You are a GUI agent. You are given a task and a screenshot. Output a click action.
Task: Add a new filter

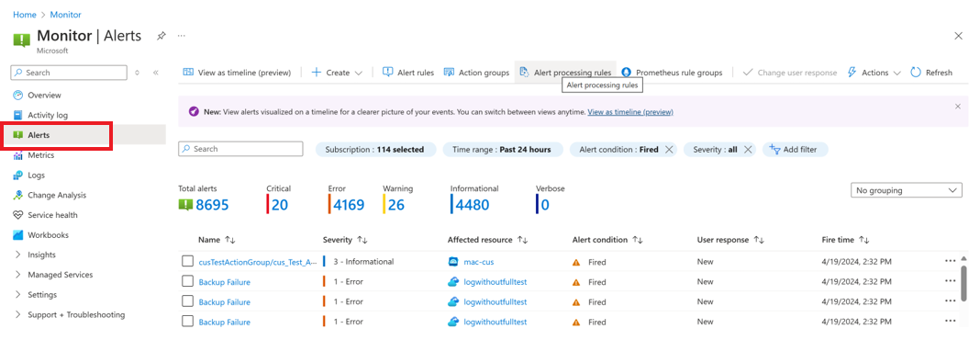[x=795, y=150]
